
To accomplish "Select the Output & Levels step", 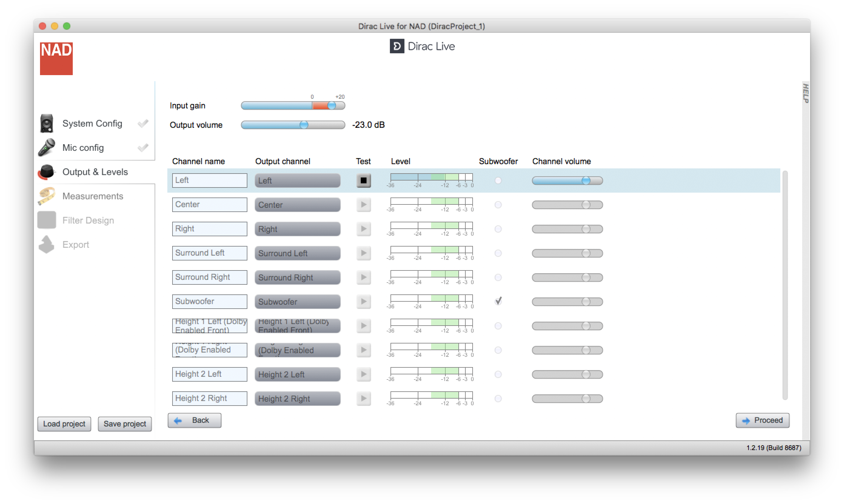I will coord(95,172).
